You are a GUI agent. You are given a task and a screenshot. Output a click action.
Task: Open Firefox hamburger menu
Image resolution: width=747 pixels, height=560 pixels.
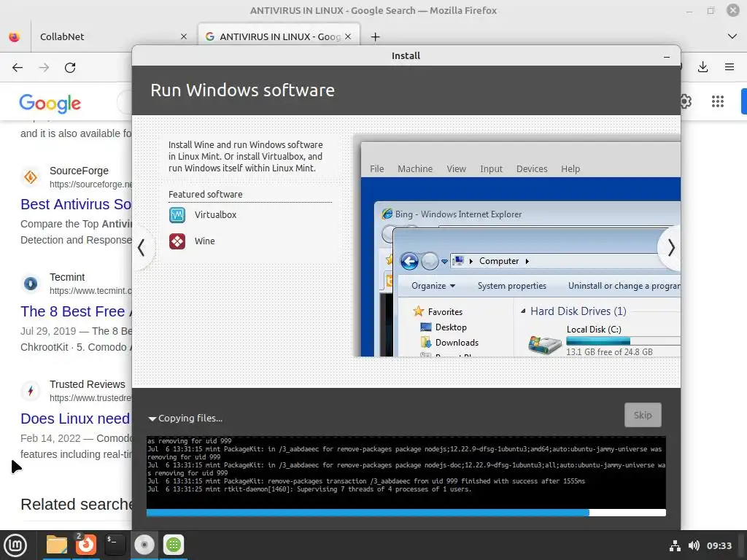(729, 67)
